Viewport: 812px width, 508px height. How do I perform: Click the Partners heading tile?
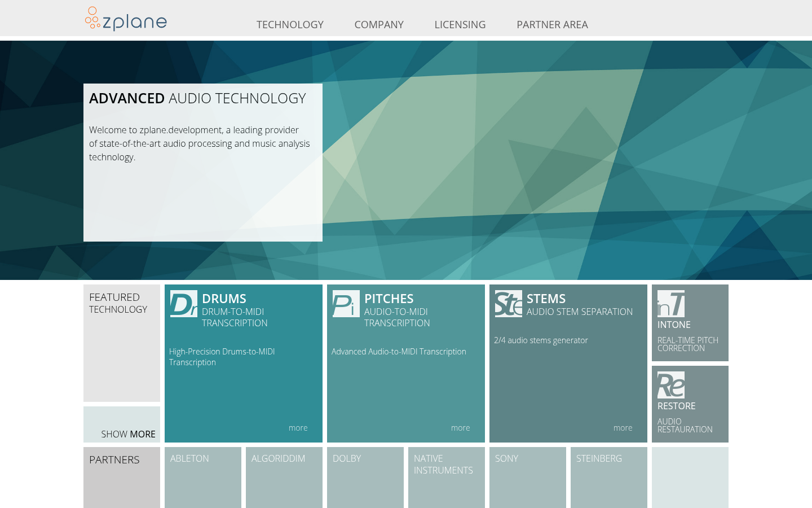122,478
